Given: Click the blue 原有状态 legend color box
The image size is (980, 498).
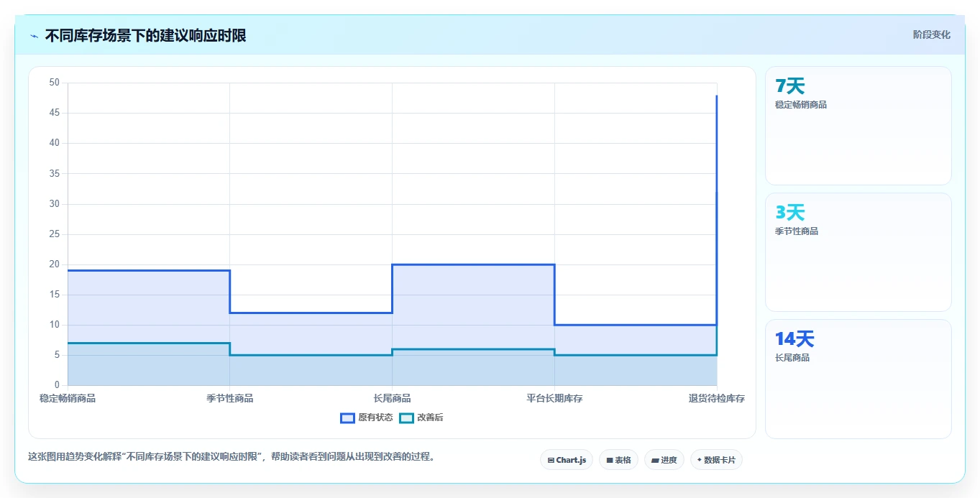Looking at the screenshot, I should pyautogui.click(x=347, y=418).
